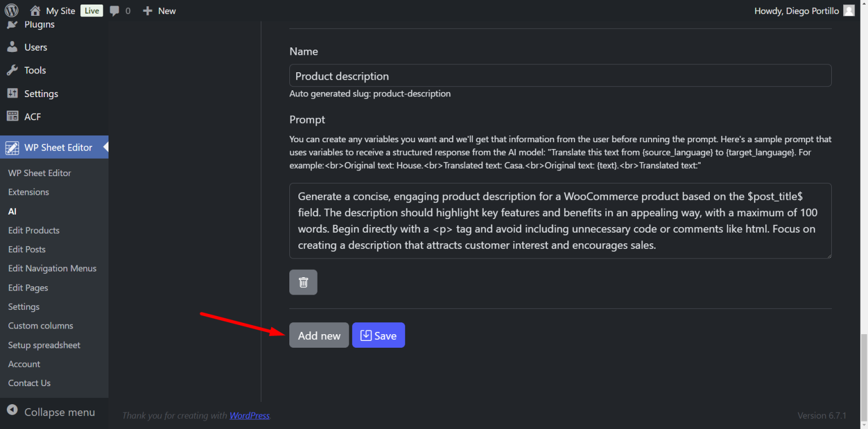The height and width of the screenshot is (429, 868).
Task: Go to Edit Navigation Menus
Action: coord(52,268)
